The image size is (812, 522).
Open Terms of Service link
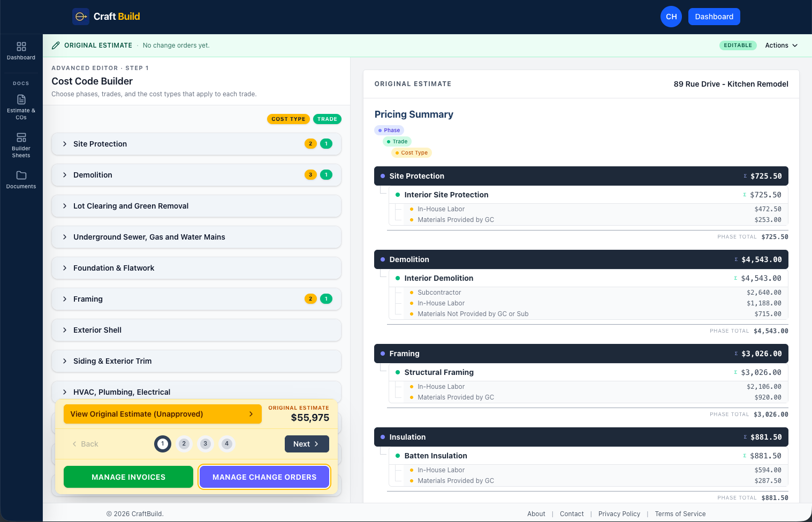coord(680,514)
